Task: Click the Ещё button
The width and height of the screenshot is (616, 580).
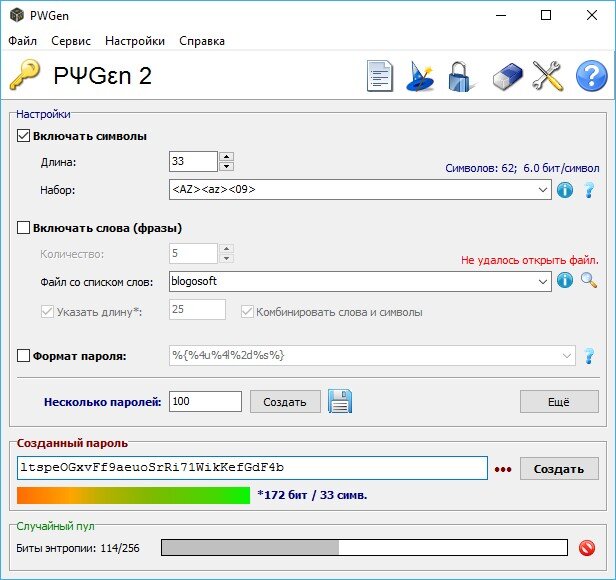Action: coord(559,402)
